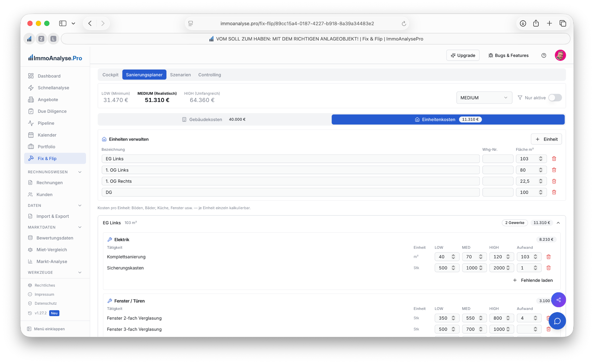594x364 pixels.
Task: Collapse the DATEN sidebar group
Action: point(80,205)
